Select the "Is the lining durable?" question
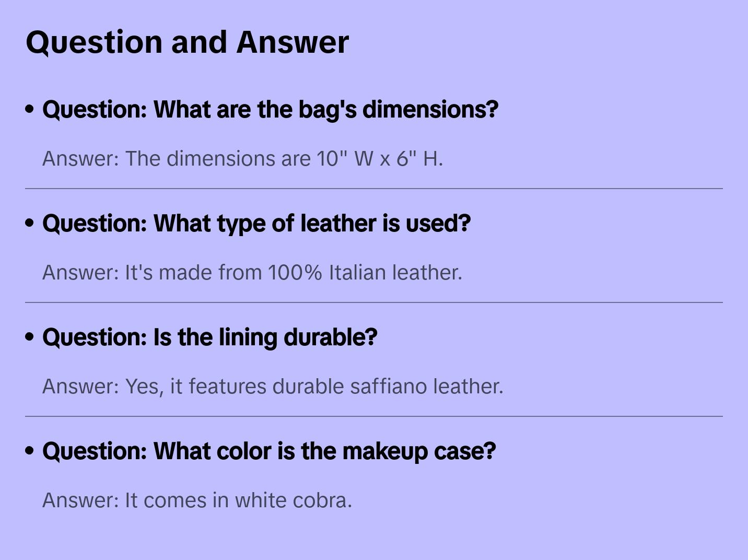Screen dimensions: 748x560 point(209,337)
